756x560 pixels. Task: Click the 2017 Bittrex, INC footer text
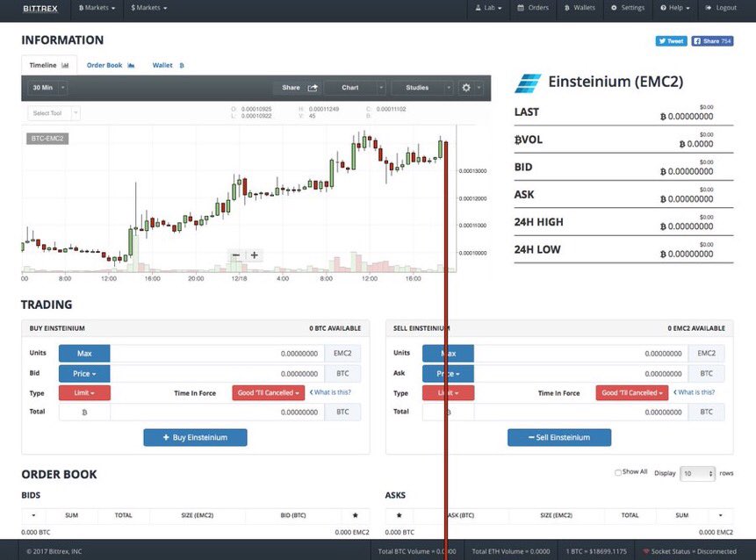(54, 551)
